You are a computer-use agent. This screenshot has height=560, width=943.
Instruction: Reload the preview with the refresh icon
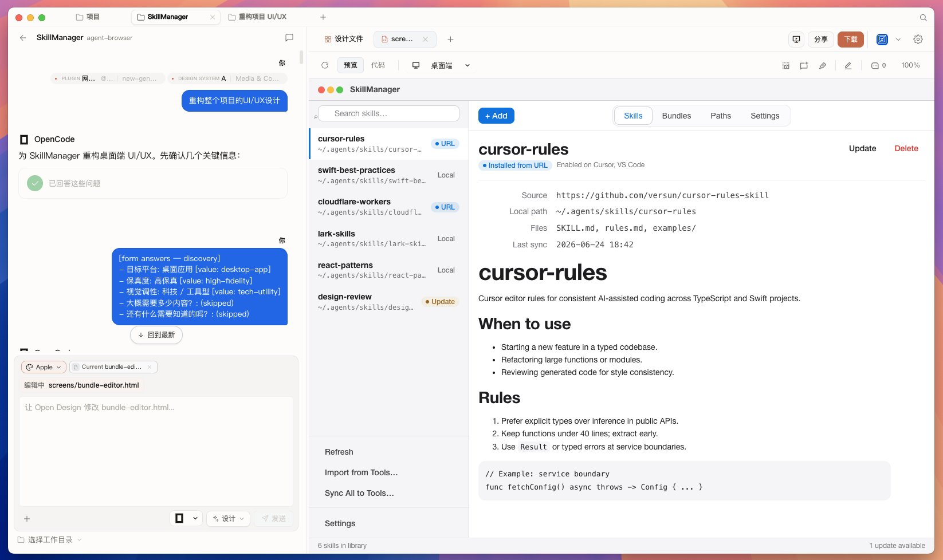325,65
